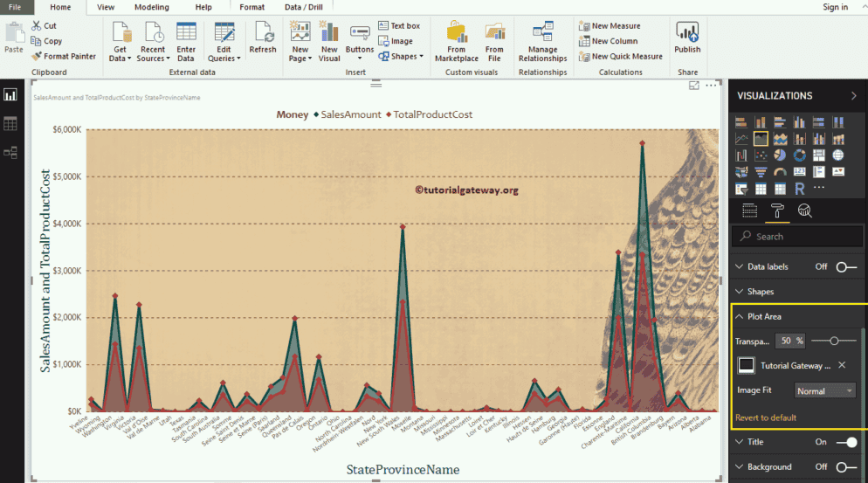Select the Funnel chart visual

point(761,172)
